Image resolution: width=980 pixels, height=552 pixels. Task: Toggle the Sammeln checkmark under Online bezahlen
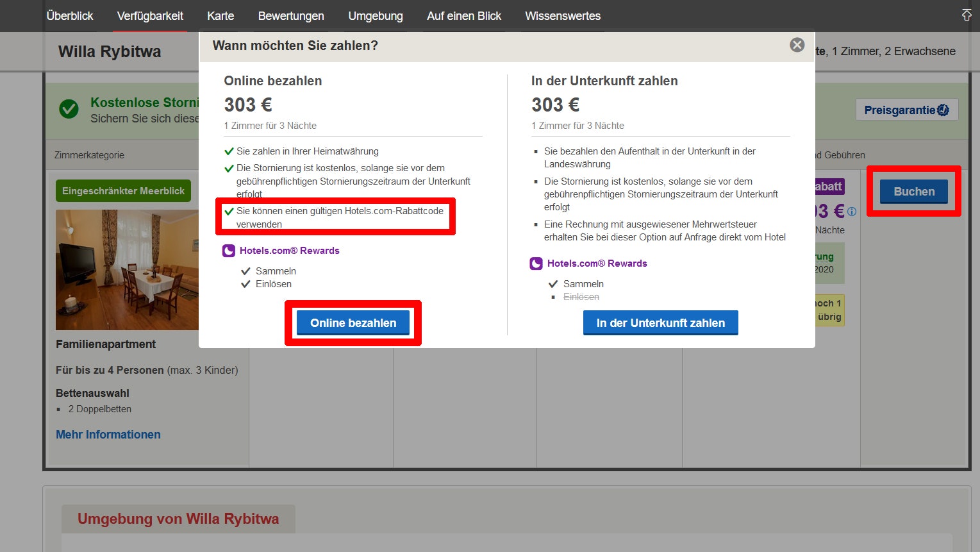coord(245,271)
